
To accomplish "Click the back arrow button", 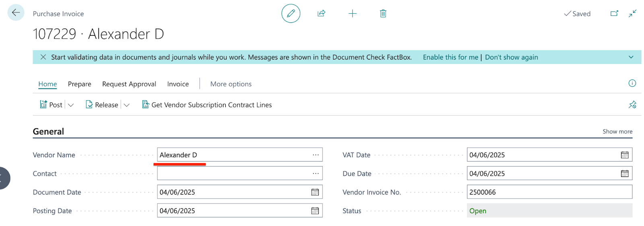I will [16, 13].
